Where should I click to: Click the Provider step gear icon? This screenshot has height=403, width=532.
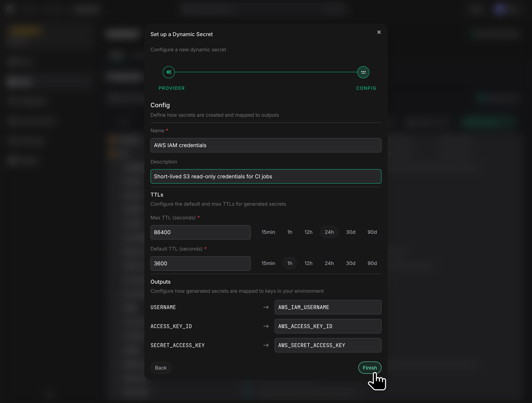coord(169,72)
